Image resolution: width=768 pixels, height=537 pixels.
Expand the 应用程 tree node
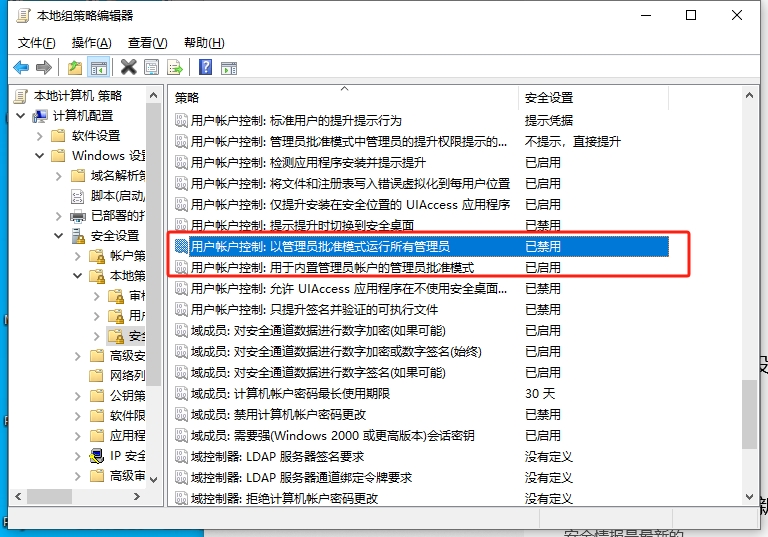coord(78,436)
